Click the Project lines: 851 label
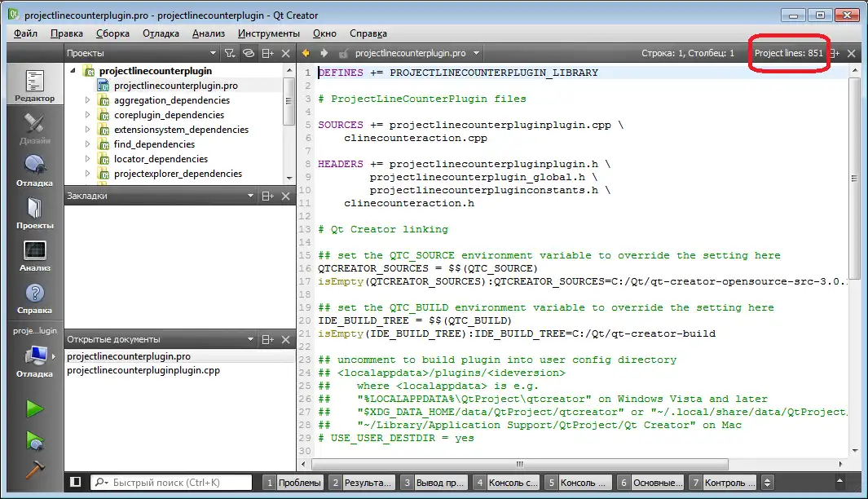The image size is (868, 499). coord(788,53)
